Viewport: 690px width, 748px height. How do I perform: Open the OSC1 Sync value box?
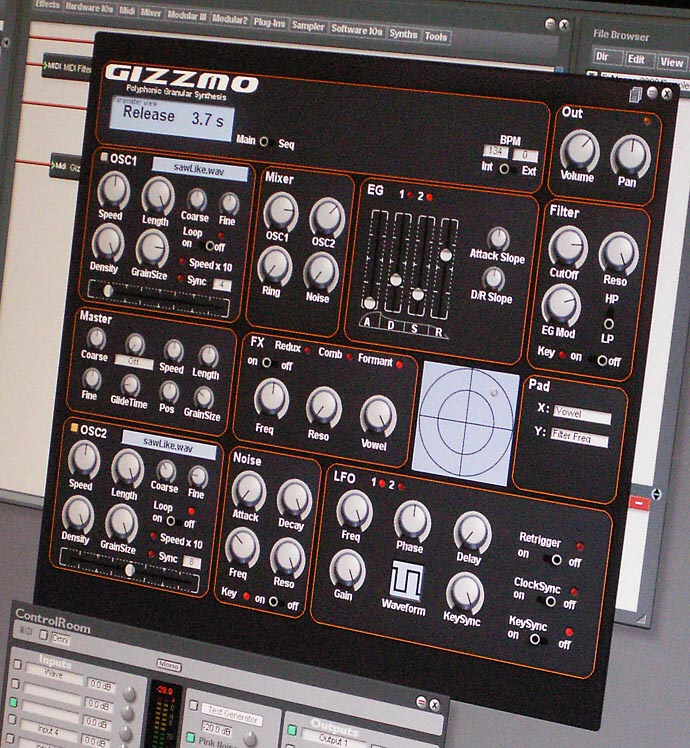[222, 285]
